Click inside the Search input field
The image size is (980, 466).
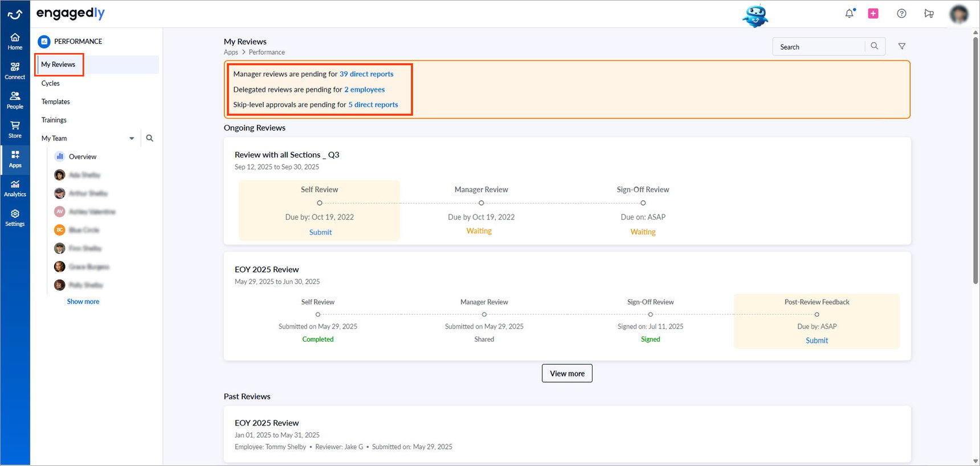coord(819,47)
